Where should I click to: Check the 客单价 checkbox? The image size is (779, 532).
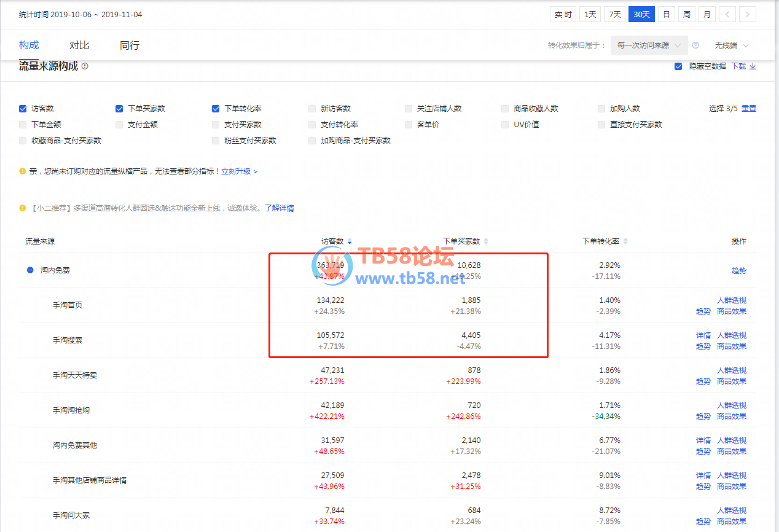click(409, 125)
